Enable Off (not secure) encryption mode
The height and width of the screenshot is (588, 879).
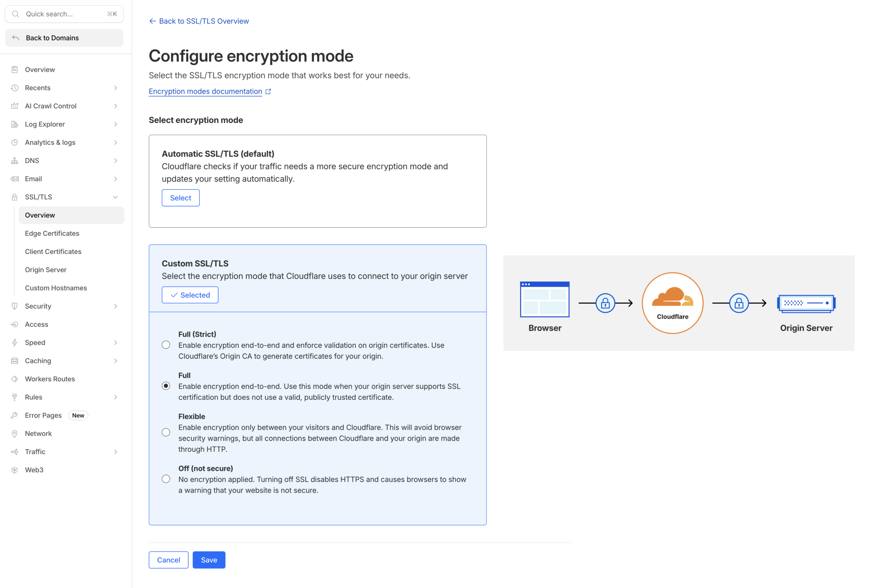[x=166, y=479]
